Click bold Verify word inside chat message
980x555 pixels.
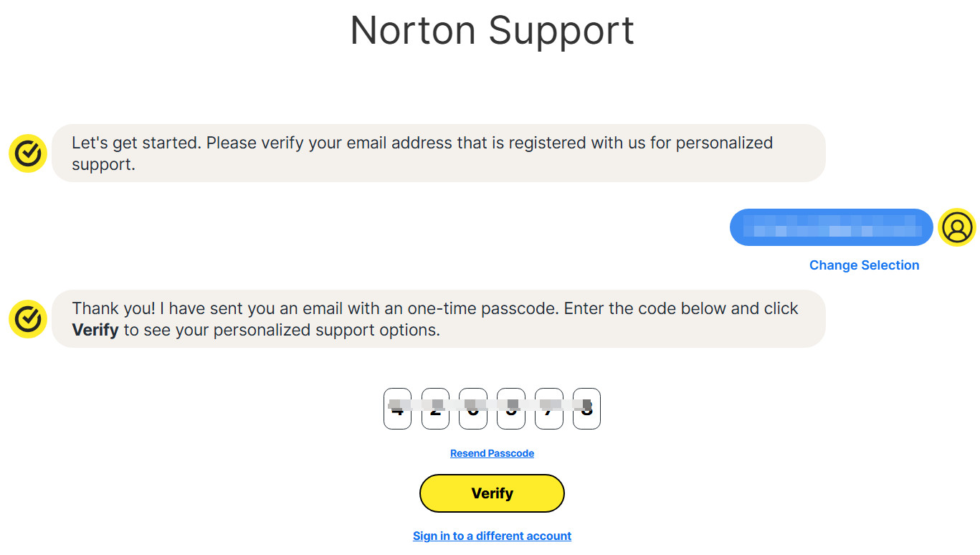(x=95, y=331)
